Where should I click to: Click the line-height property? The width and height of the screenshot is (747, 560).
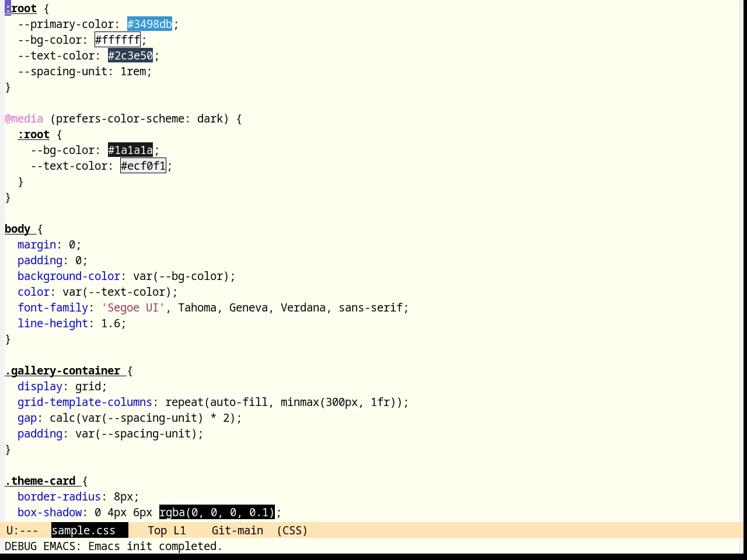click(53, 323)
